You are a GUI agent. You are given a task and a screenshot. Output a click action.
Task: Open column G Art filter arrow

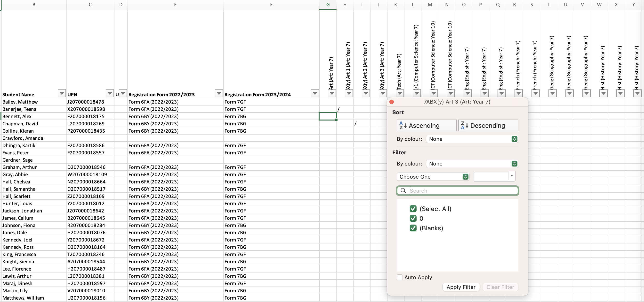pos(332,93)
